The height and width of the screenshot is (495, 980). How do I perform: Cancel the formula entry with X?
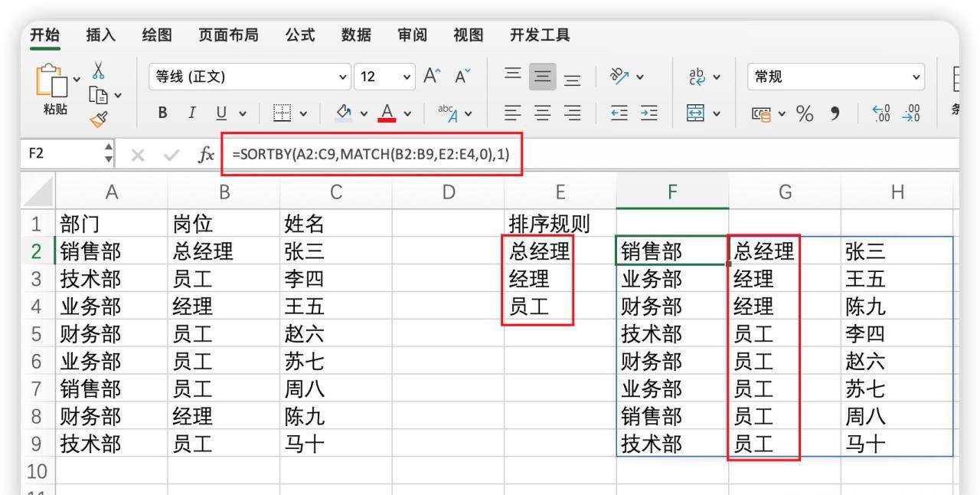click(x=139, y=156)
